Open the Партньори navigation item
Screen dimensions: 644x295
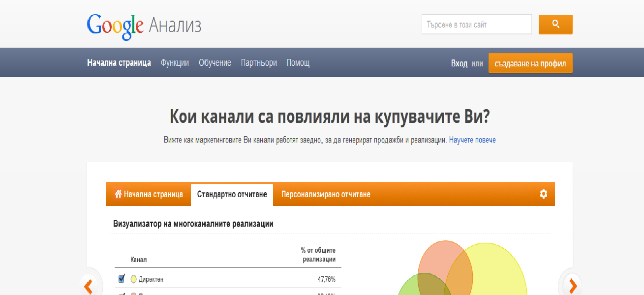259,63
